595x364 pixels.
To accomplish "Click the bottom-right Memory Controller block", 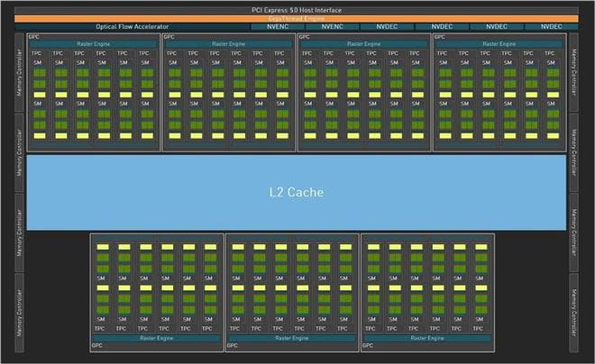I will click(x=572, y=315).
